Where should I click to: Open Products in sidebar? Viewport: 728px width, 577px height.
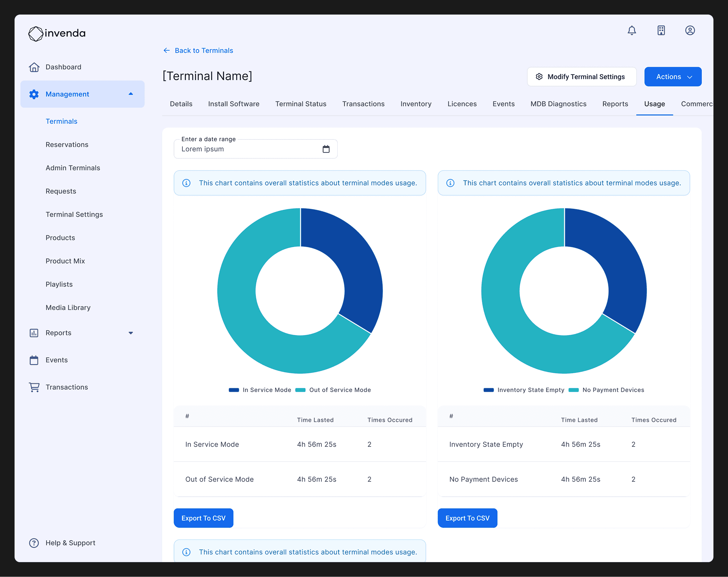click(60, 238)
